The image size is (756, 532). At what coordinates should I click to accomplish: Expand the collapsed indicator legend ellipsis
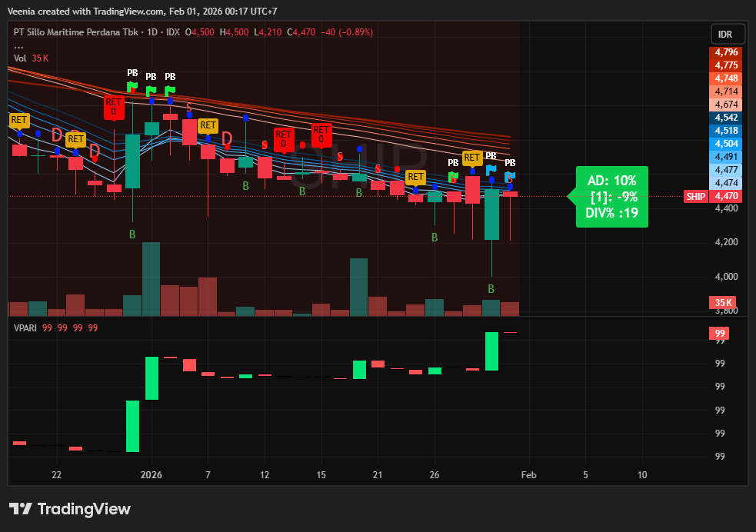click(18, 46)
